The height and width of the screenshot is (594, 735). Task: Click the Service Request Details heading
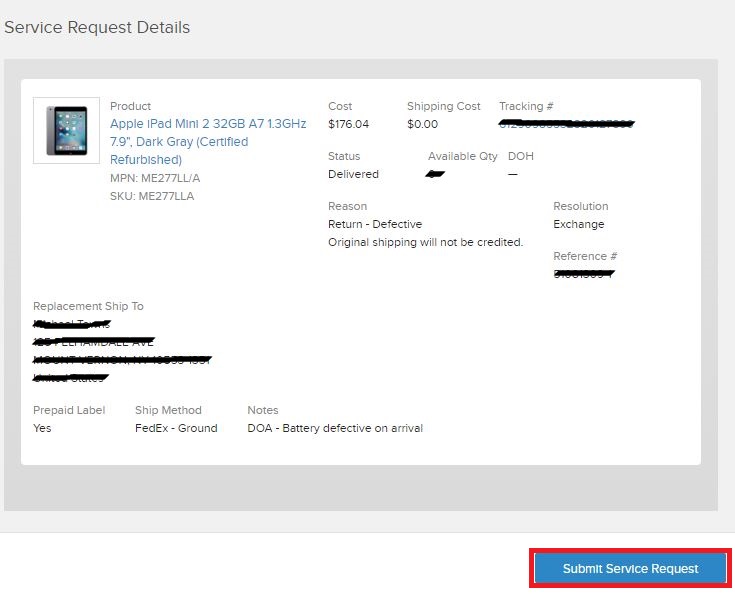click(97, 27)
